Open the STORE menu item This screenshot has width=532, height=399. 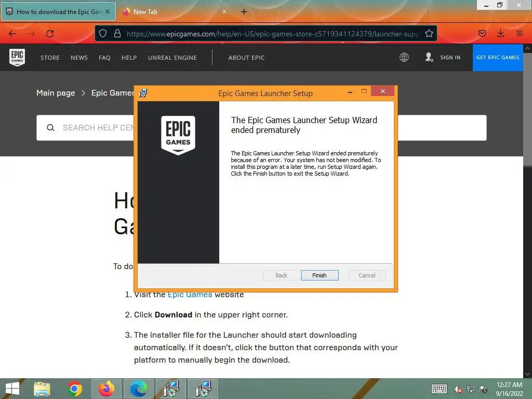[50, 58]
